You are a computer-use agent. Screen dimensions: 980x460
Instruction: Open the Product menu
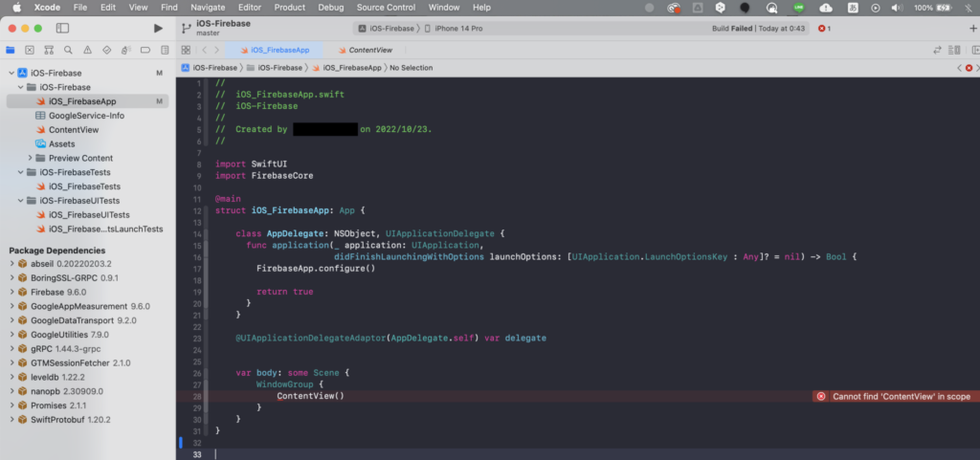[290, 7]
